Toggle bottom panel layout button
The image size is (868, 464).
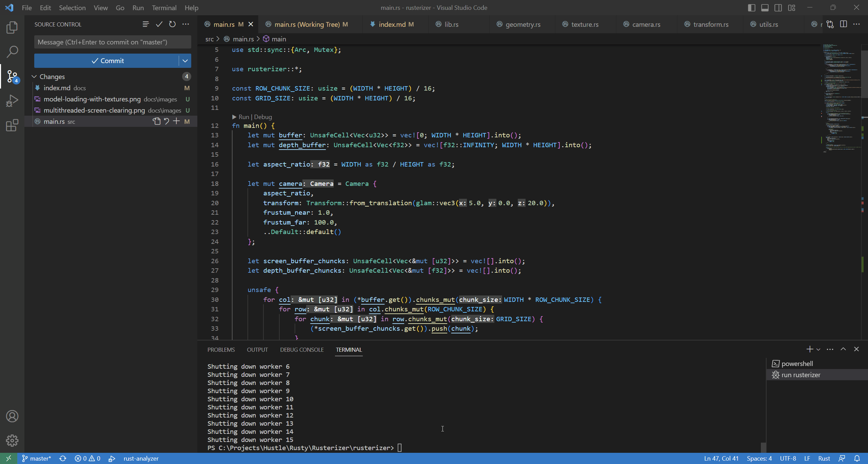765,8
